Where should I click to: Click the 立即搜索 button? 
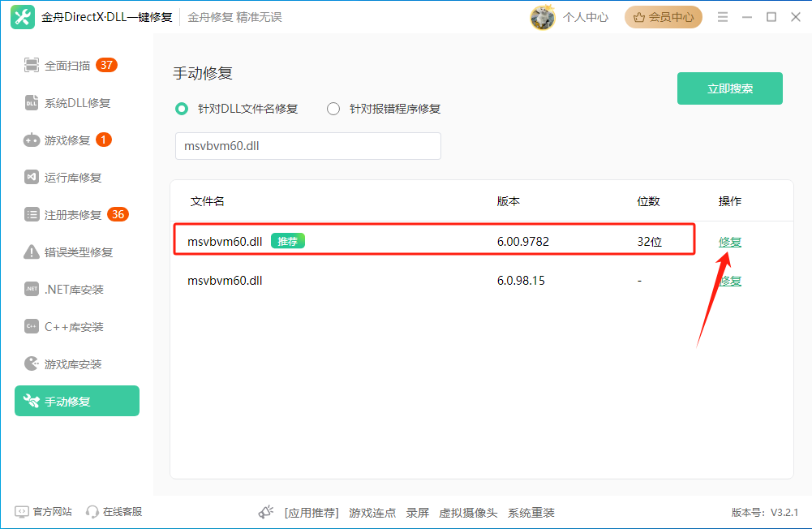pos(729,88)
